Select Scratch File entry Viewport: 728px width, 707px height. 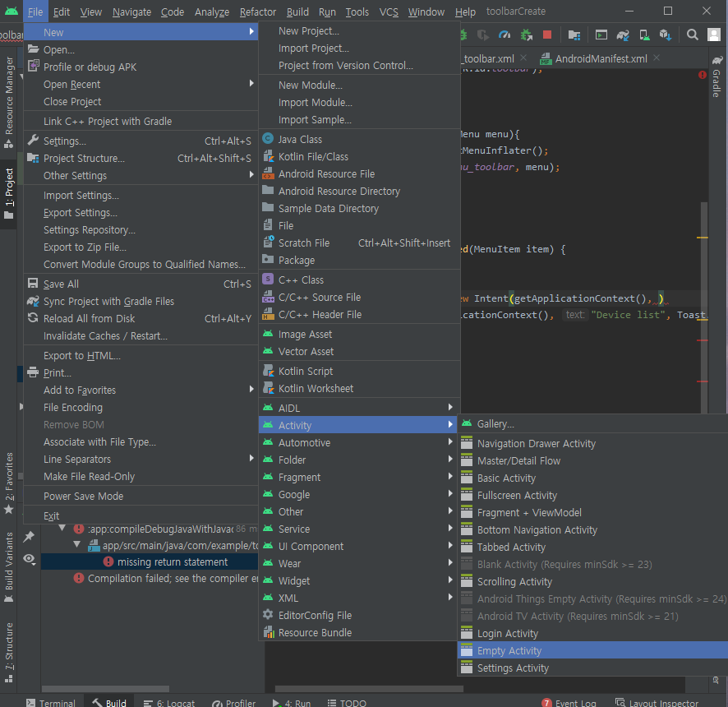click(359, 243)
